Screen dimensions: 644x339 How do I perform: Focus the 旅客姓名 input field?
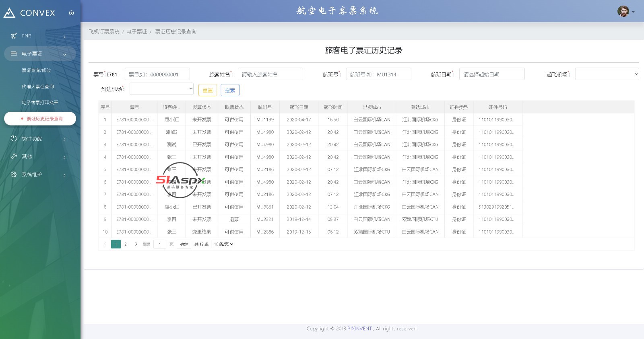[x=270, y=74]
